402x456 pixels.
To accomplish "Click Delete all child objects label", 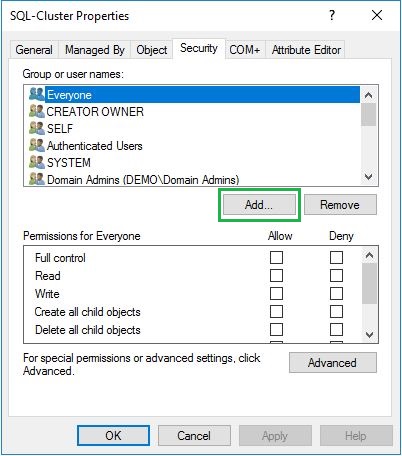I will pos(88,330).
